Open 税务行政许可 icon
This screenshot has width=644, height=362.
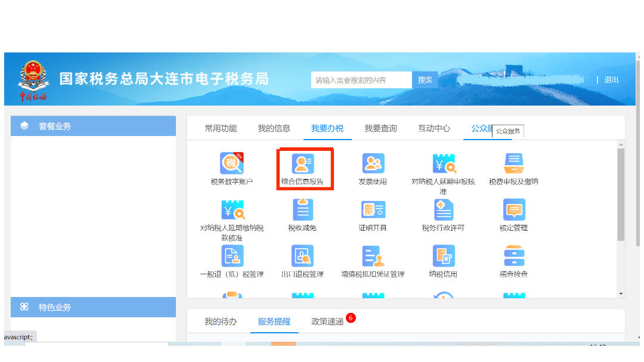(x=444, y=209)
